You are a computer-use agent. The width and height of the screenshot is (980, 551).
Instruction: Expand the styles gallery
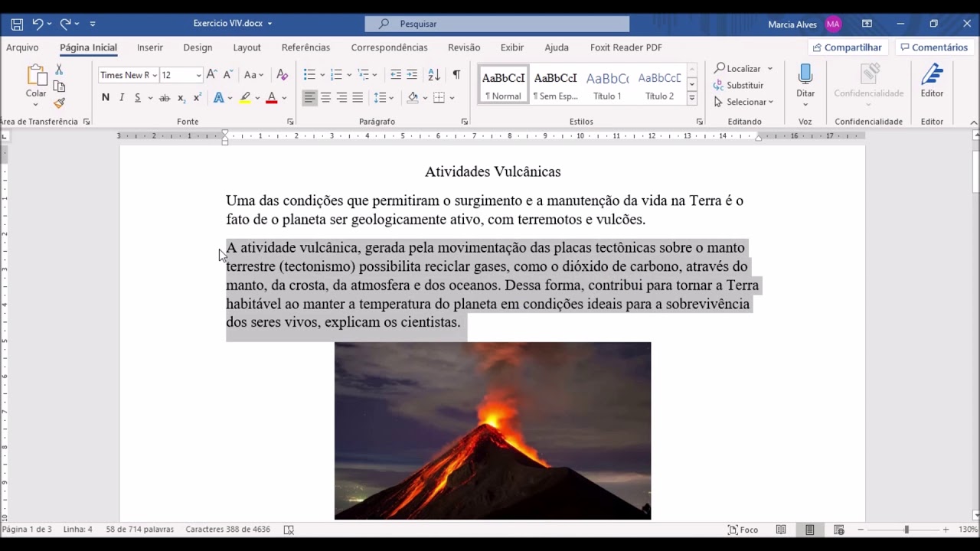[691, 98]
